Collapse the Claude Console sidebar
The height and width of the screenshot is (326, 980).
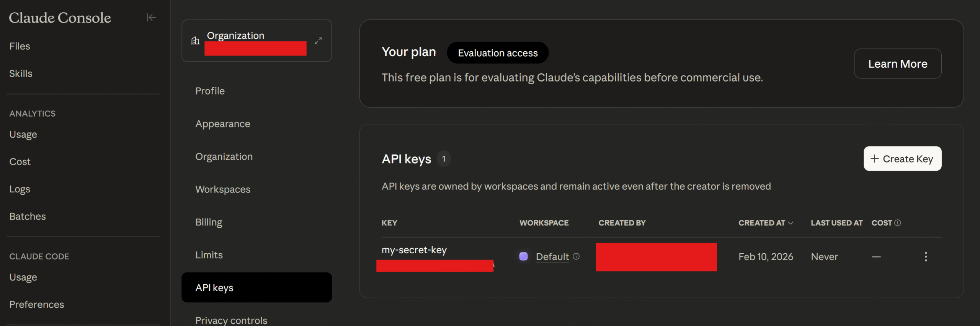pyautogui.click(x=151, y=18)
